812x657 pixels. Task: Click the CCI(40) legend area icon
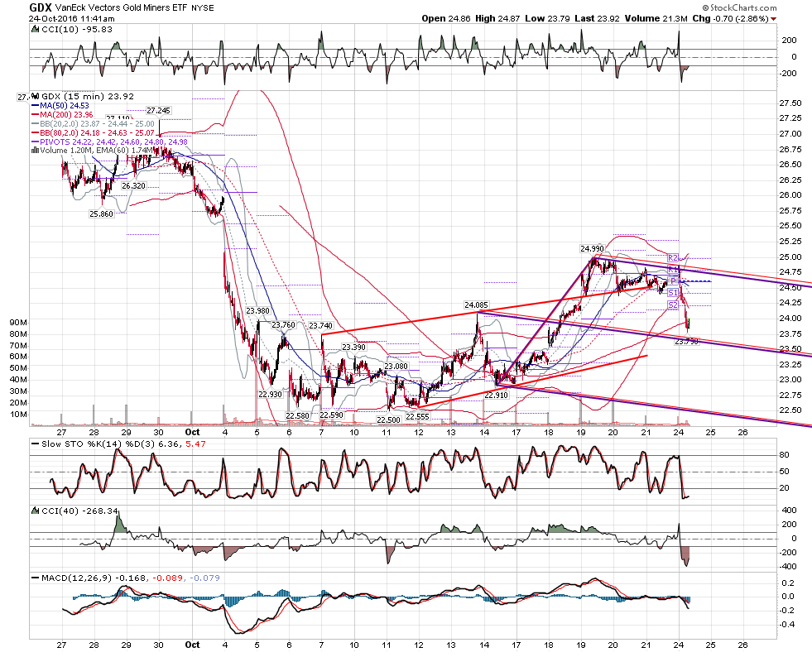click(36, 511)
